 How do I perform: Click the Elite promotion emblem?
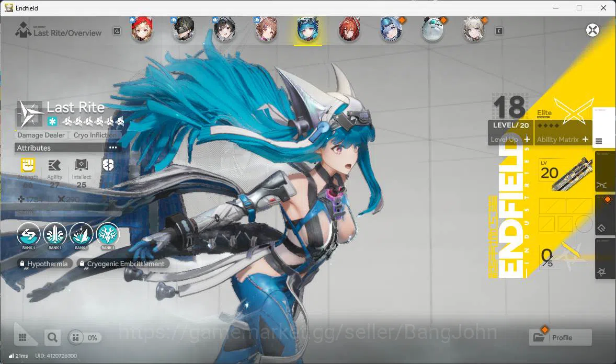point(574,110)
